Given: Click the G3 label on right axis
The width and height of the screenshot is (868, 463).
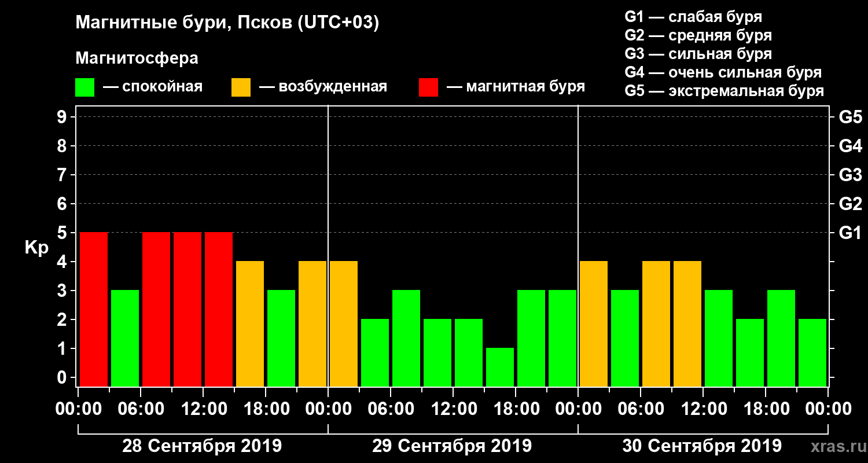Looking at the screenshot, I should click(x=850, y=175).
